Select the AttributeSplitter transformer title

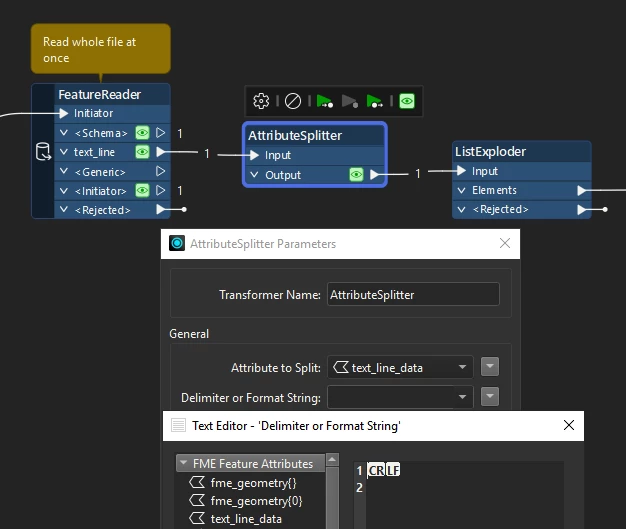click(295, 135)
